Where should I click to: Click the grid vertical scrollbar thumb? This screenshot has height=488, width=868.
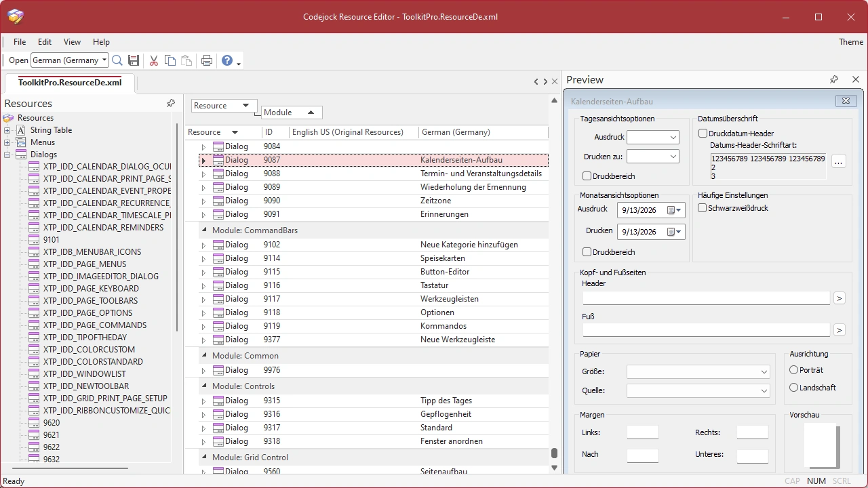pyautogui.click(x=554, y=453)
